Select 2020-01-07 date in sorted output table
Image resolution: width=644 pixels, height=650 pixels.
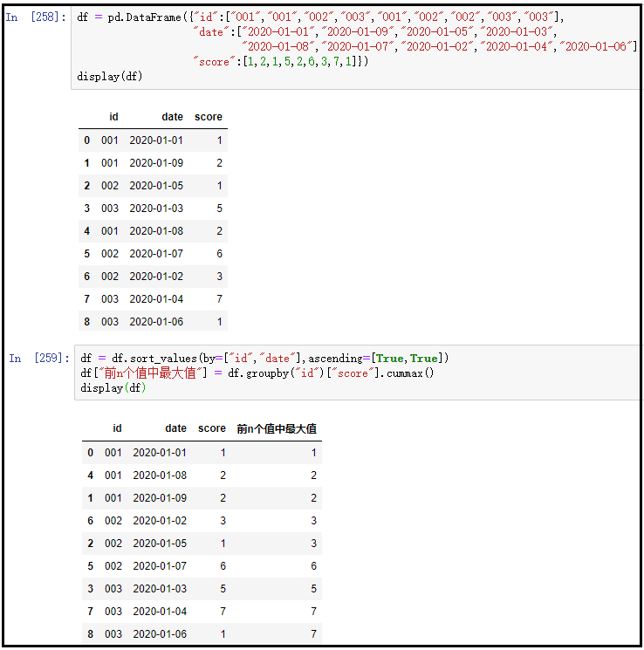click(160, 566)
